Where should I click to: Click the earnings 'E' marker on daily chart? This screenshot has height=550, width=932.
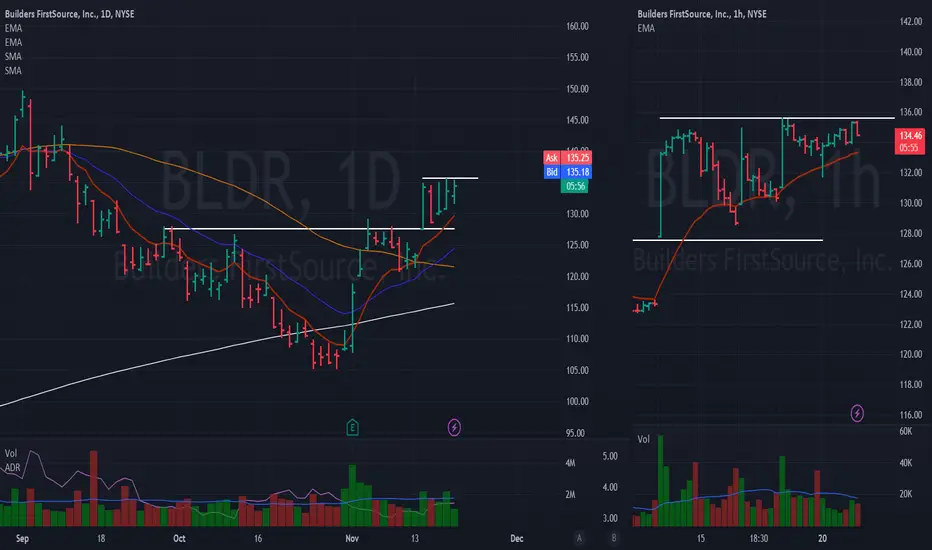pyautogui.click(x=352, y=427)
